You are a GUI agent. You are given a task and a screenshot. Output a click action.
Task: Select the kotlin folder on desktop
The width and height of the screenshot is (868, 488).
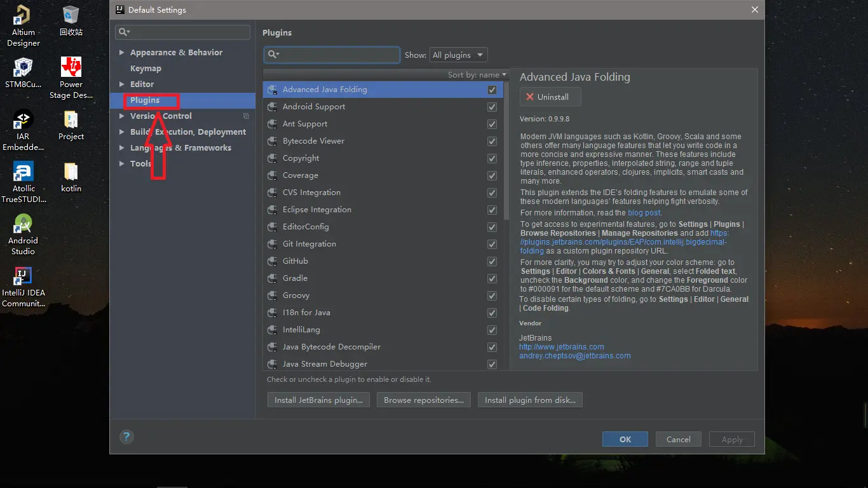(71, 177)
